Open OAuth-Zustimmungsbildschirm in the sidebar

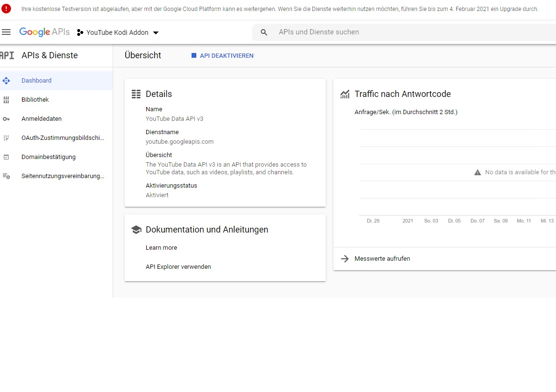(56, 138)
